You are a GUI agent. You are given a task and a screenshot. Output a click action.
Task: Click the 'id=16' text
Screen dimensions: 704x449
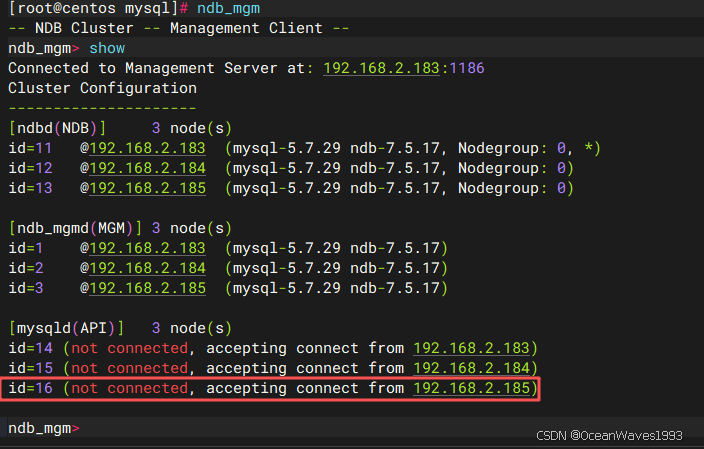pos(30,388)
